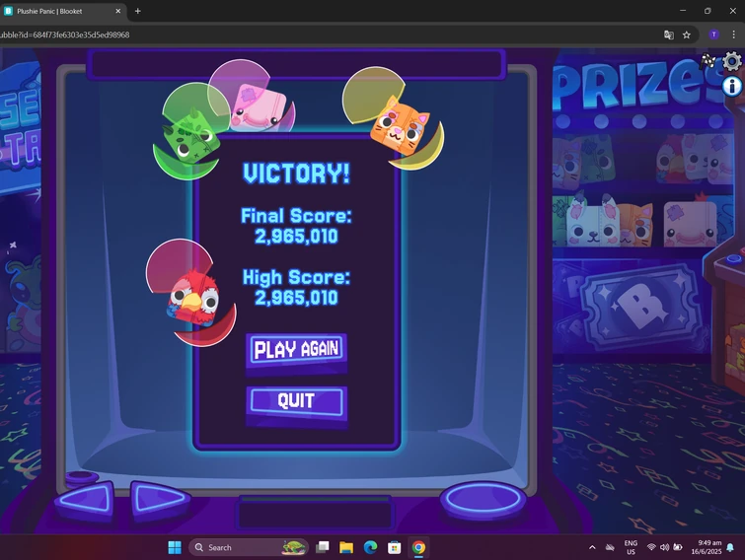The image size is (745, 560).
Task: Click the crossed-out cloud tray icon
Action: point(610,547)
